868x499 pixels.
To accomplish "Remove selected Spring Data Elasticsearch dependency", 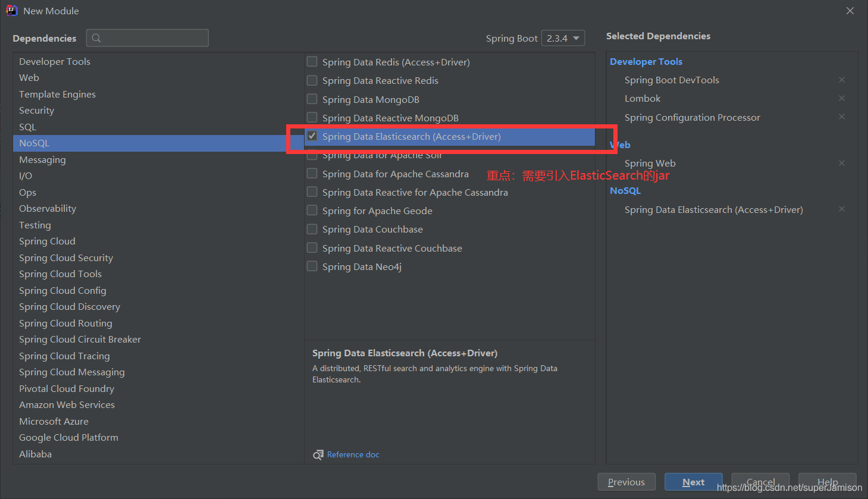I will 842,209.
